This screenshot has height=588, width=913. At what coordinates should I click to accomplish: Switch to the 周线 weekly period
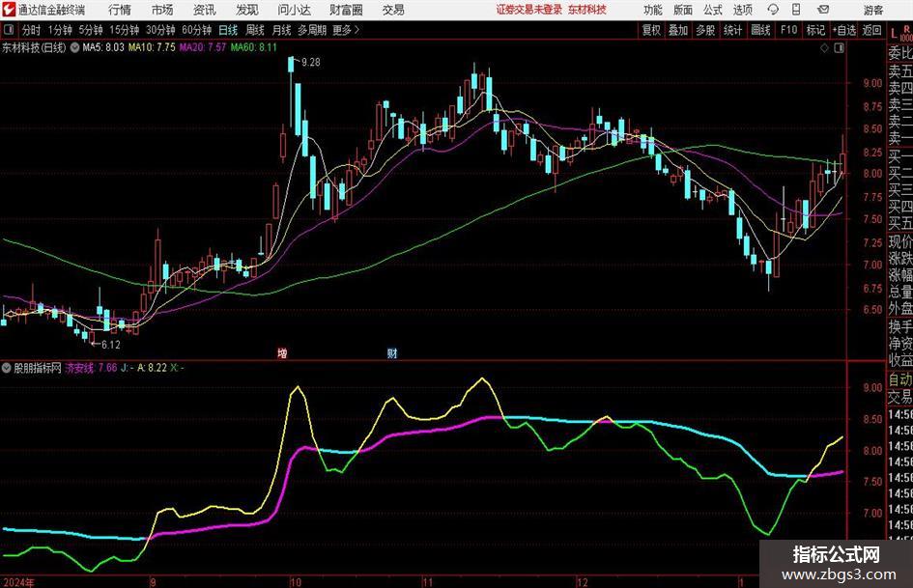tap(254, 30)
